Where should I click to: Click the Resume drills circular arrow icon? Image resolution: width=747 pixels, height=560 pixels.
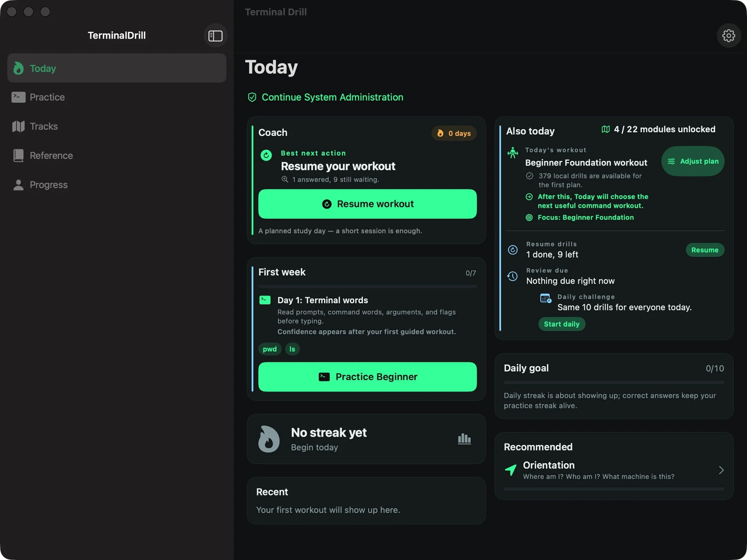pyautogui.click(x=513, y=250)
